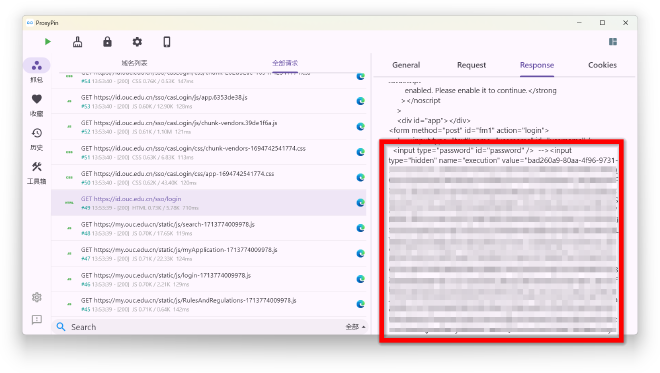Open the General tab
Viewport: 660px width, 373px height.
point(406,65)
